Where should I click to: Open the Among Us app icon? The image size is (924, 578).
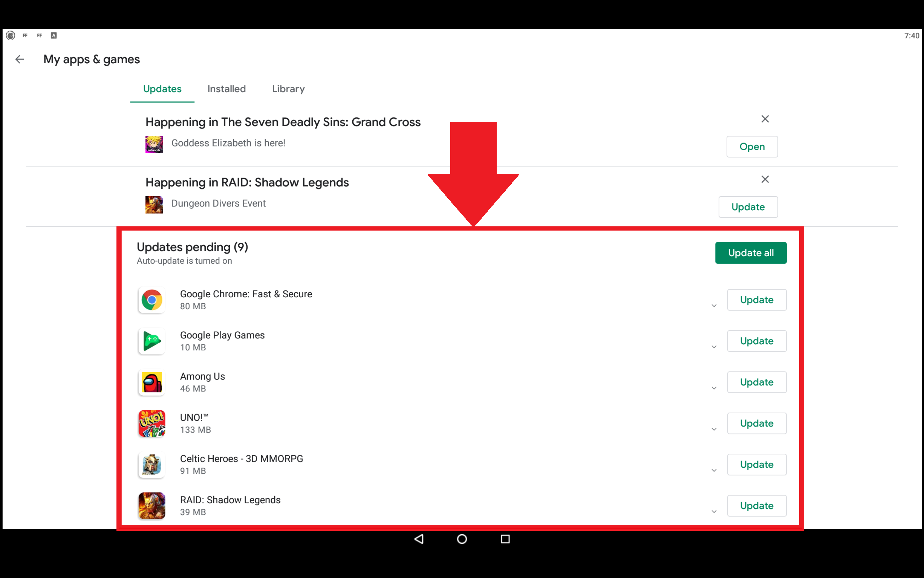pyautogui.click(x=151, y=383)
